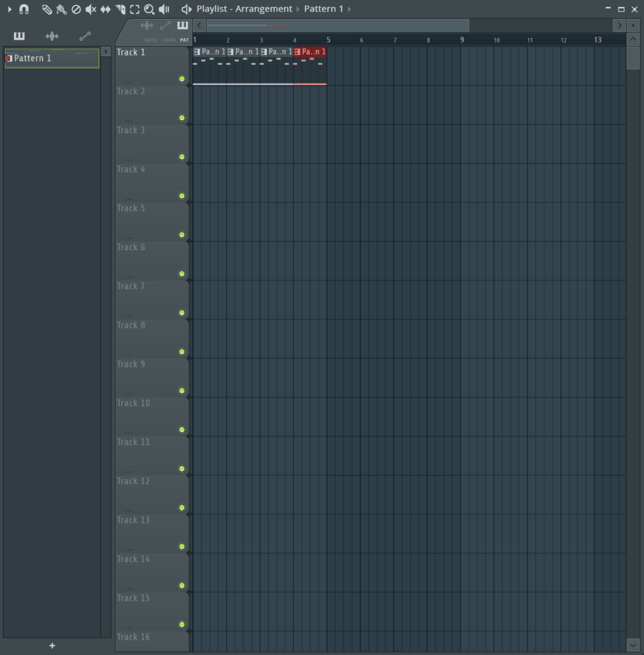Screen dimensions: 644x655
Task: Open the playlist options menu arrow
Action: pyautogui.click(x=10, y=9)
